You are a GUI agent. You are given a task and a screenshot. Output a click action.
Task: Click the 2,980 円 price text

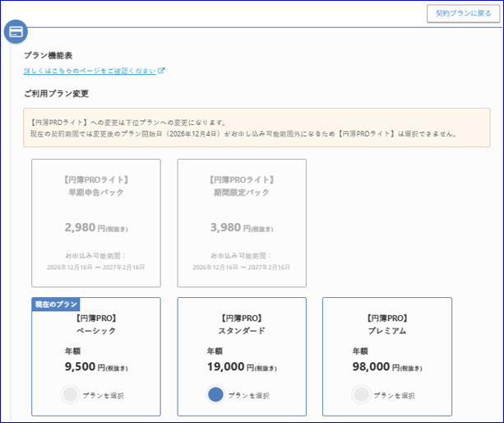(x=96, y=228)
